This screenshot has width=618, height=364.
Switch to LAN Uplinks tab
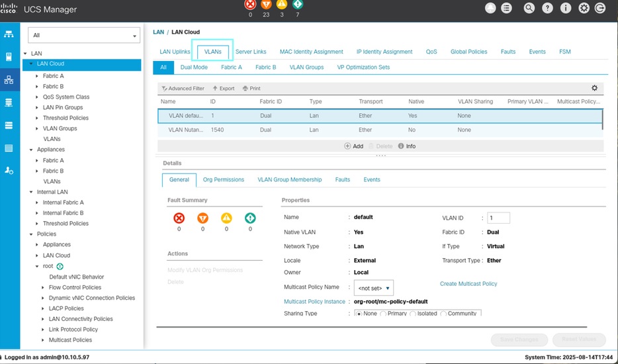[175, 52]
